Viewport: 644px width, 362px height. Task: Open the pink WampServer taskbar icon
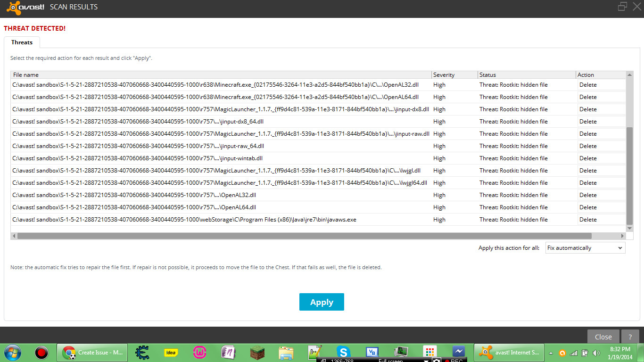(199, 352)
